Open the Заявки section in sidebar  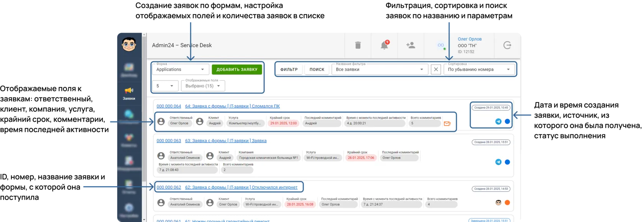(x=129, y=93)
